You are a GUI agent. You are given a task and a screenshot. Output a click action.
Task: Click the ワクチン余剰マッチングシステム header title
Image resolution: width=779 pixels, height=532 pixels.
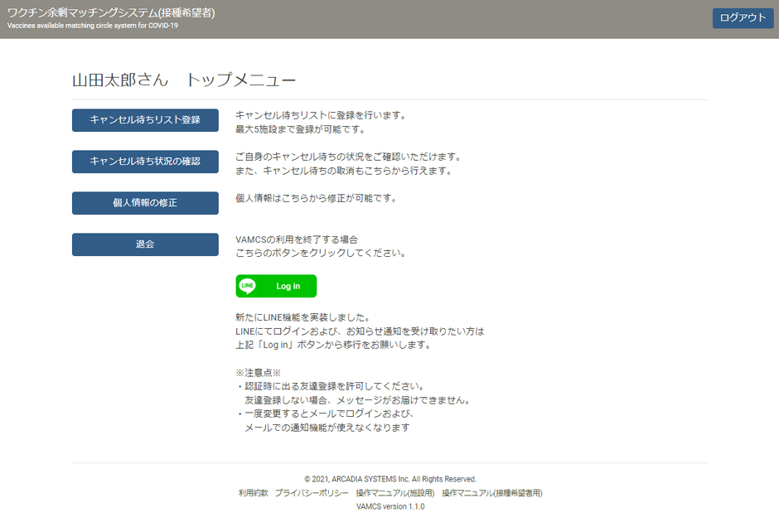click(110, 12)
